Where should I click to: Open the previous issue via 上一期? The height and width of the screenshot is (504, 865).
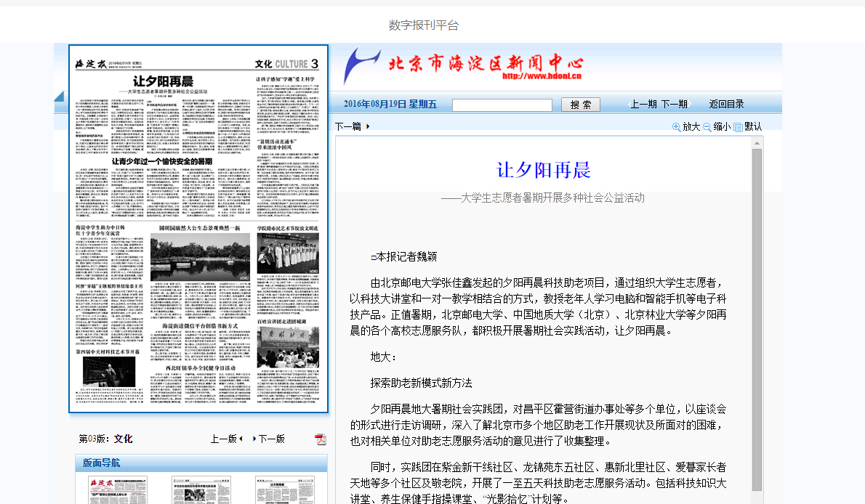coord(643,105)
